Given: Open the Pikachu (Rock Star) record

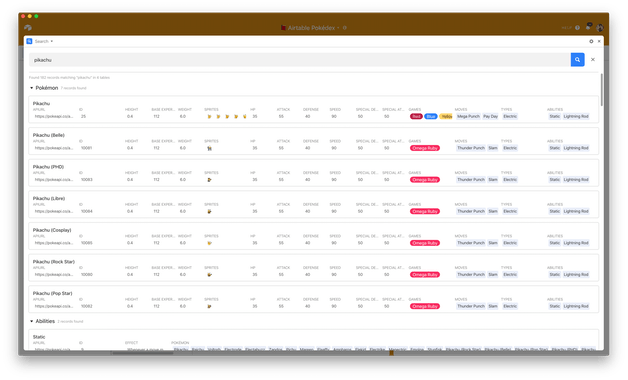Looking at the screenshot, I should click(x=314, y=267).
